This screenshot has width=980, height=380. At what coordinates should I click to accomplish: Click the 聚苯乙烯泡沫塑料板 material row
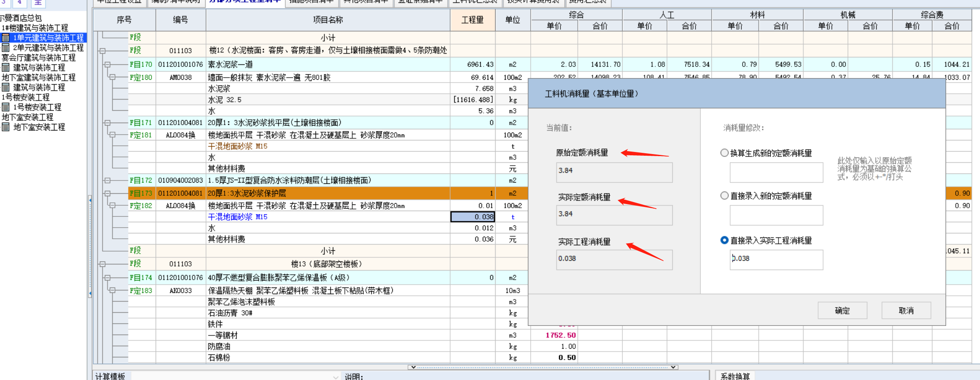pos(328,302)
